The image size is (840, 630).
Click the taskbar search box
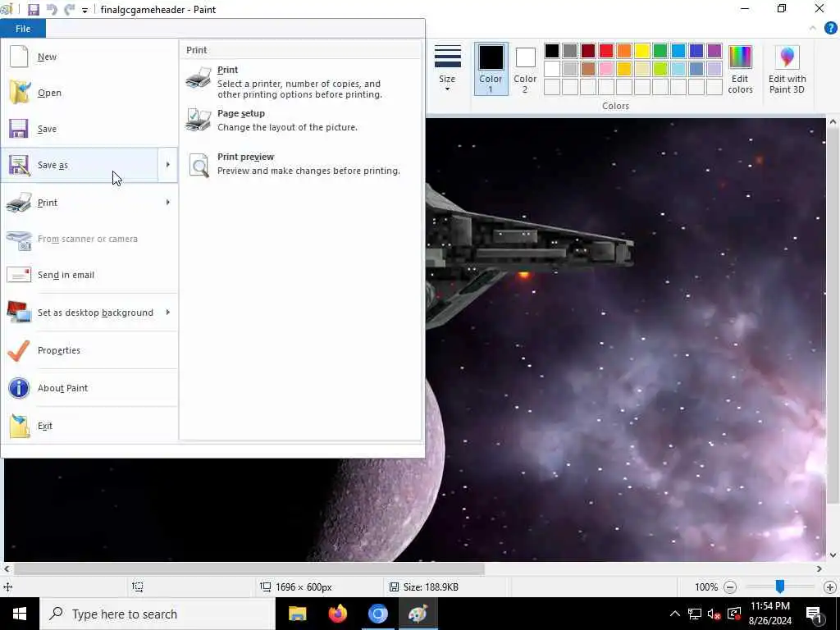pyautogui.click(x=157, y=614)
